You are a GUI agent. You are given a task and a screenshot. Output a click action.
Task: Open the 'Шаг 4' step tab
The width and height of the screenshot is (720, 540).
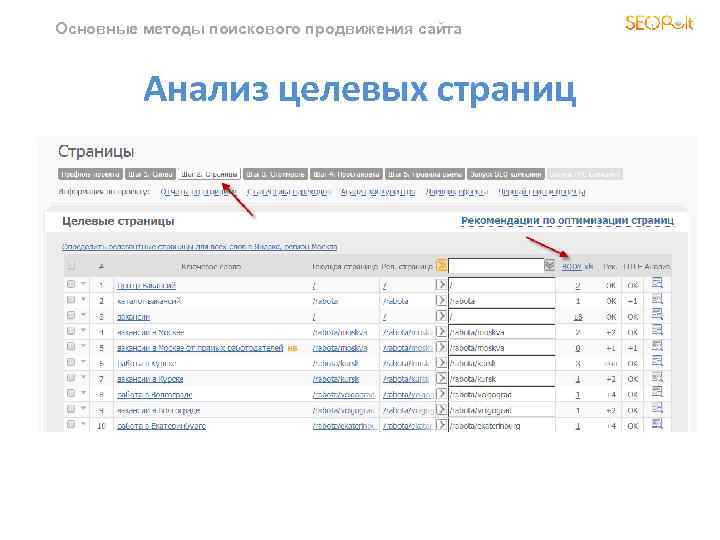pos(346,174)
